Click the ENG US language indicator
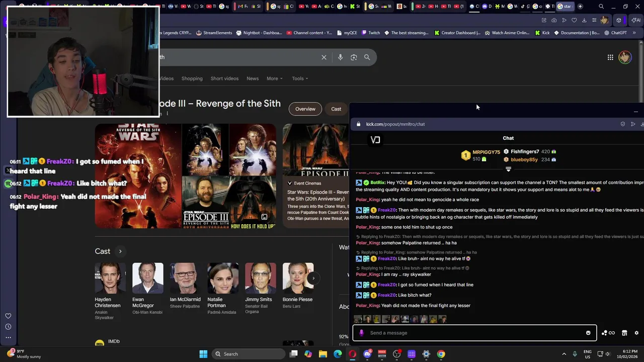The image size is (644, 362). 587,354
